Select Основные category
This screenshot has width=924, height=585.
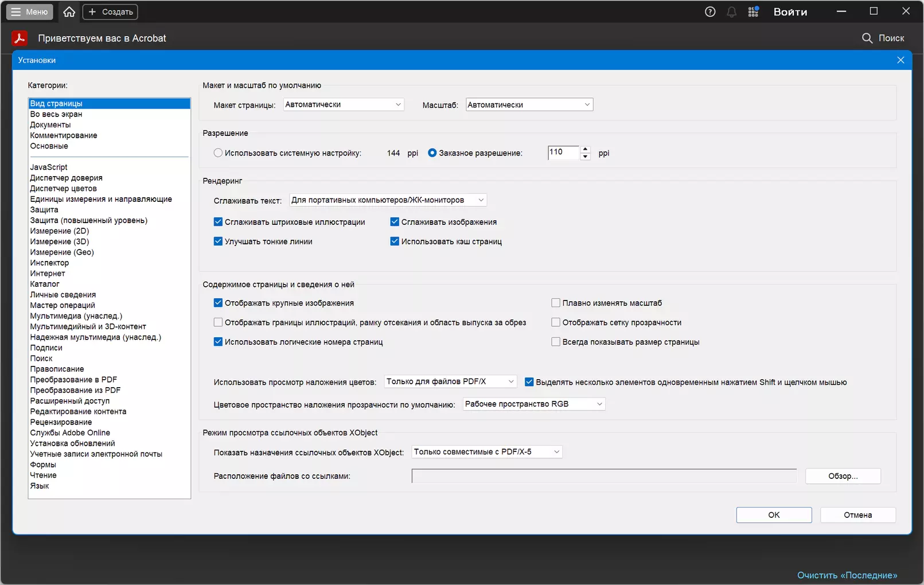[x=49, y=146]
